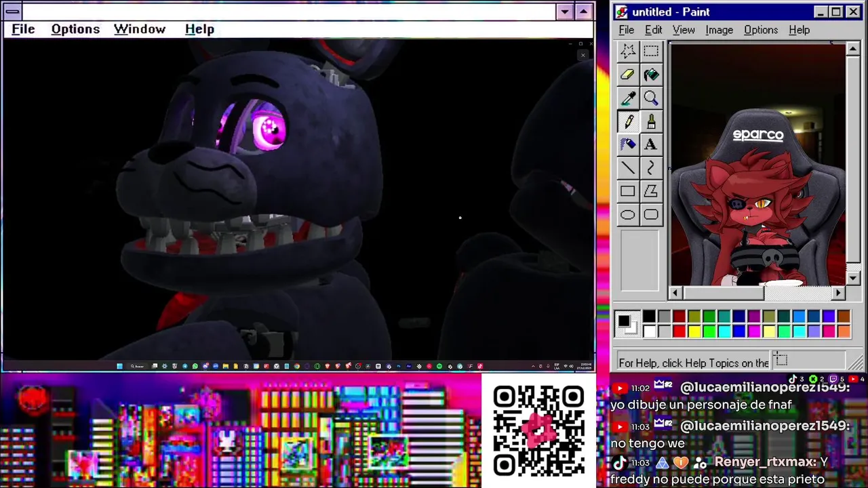Select the straight Line tool
Screen dimensions: 868x488
pyautogui.click(x=628, y=168)
